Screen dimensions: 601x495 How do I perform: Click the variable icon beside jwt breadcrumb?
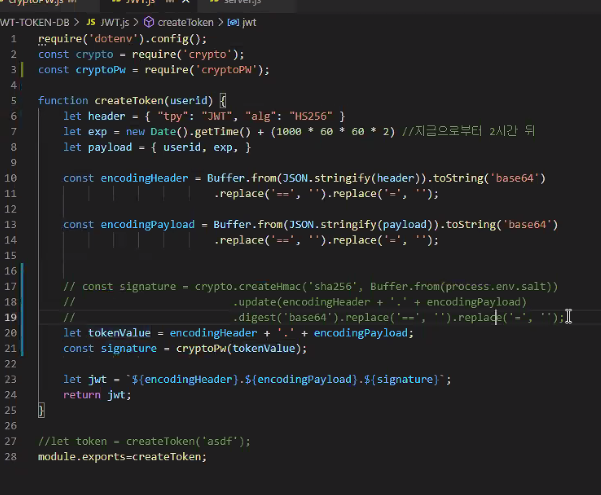click(233, 23)
